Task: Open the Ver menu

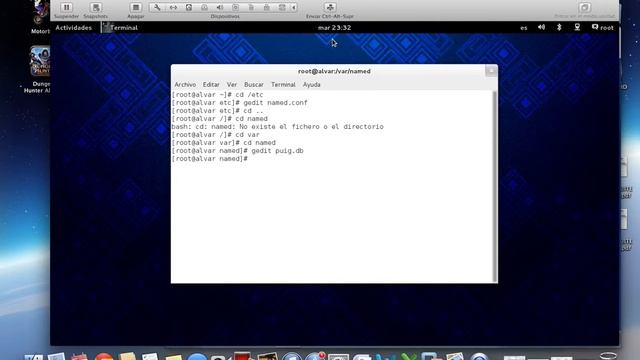Action: tap(232, 84)
